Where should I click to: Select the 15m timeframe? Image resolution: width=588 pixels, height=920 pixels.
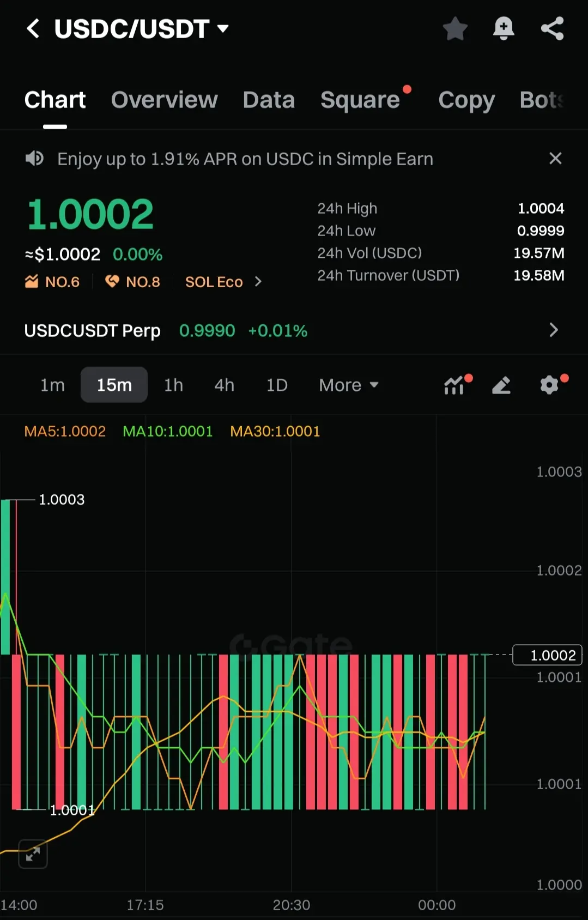114,385
